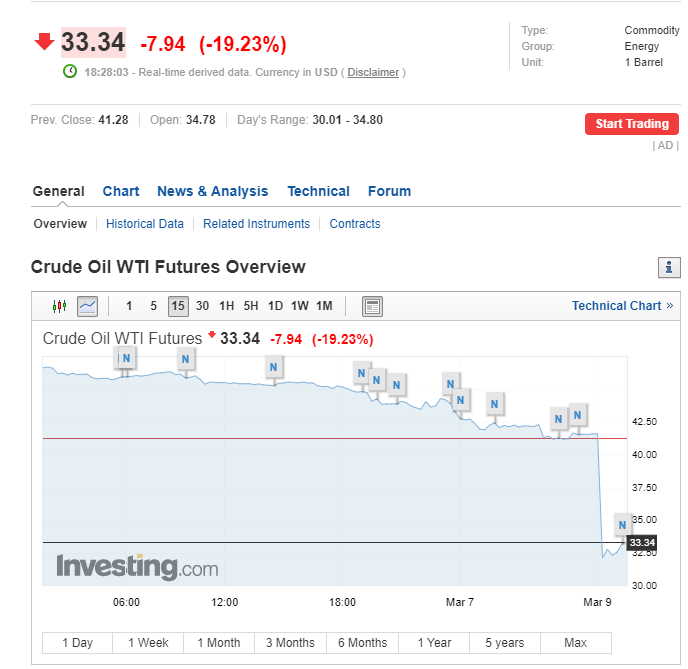Select Max time range
This screenshot has width=688, height=669.
pyautogui.click(x=575, y=643)
